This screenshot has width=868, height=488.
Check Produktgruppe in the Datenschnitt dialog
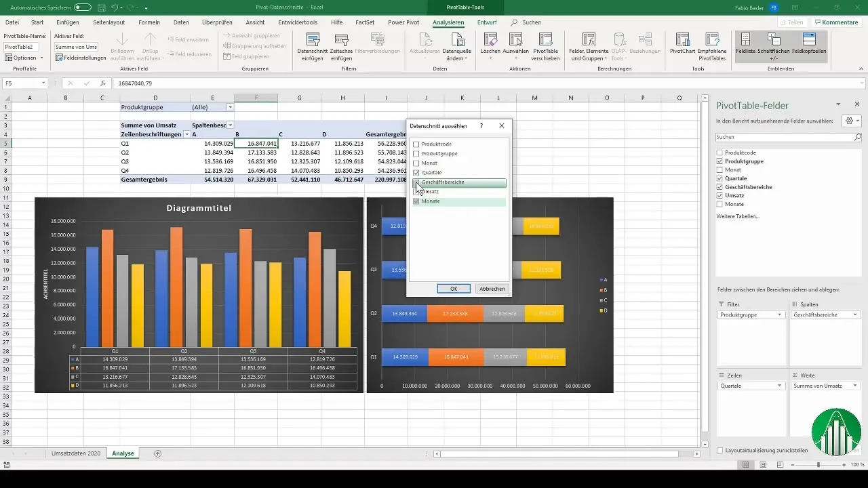(416, 154)
